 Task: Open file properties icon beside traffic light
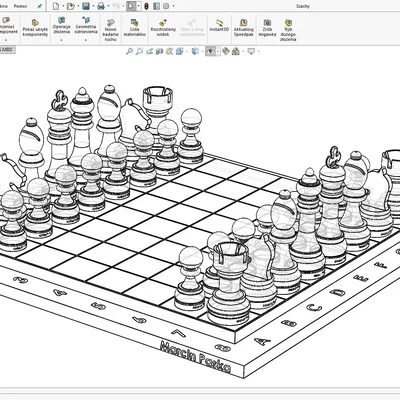point(156,6)
